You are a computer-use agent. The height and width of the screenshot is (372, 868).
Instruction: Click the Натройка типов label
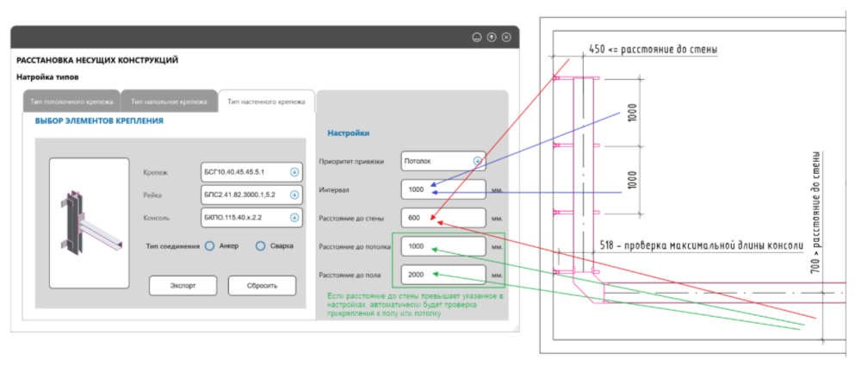pos(47,77)
